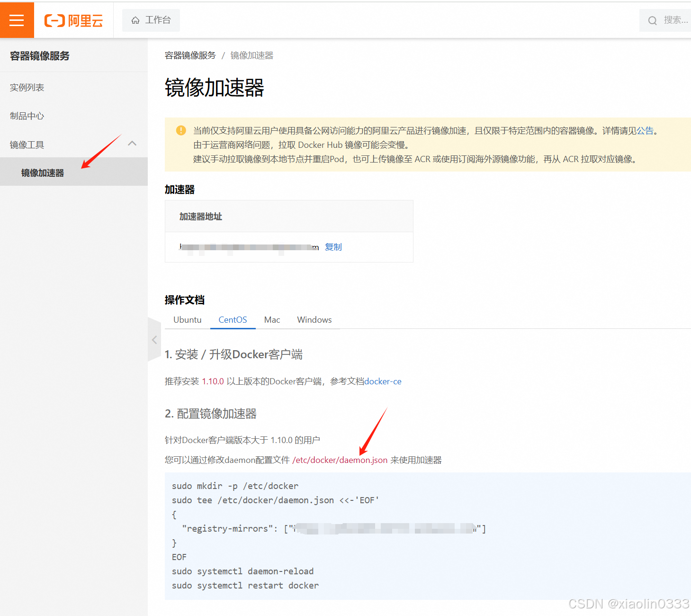Click the 操作文档 section heading
This screenshot has height=616, width=691.
(185, 300)
